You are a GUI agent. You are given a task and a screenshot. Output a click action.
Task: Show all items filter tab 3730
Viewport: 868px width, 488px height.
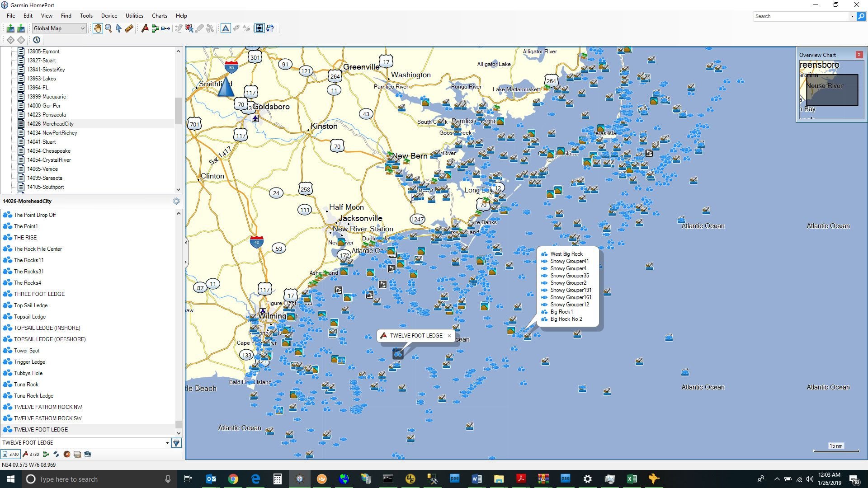pyautogui.click(x=11, y=454)
